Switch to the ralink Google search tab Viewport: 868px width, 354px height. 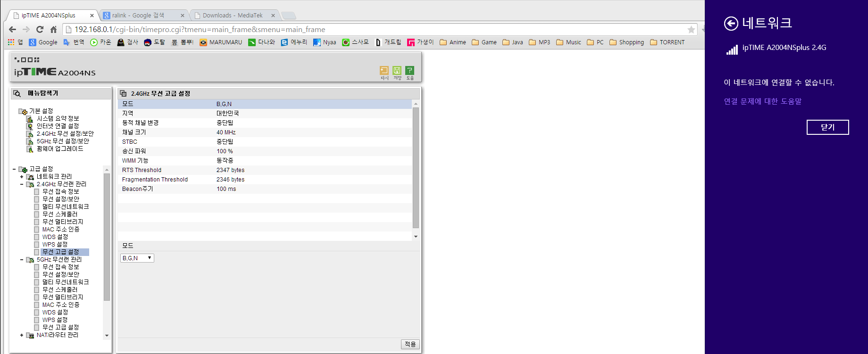pyautogui.click(x=143, y=16)
